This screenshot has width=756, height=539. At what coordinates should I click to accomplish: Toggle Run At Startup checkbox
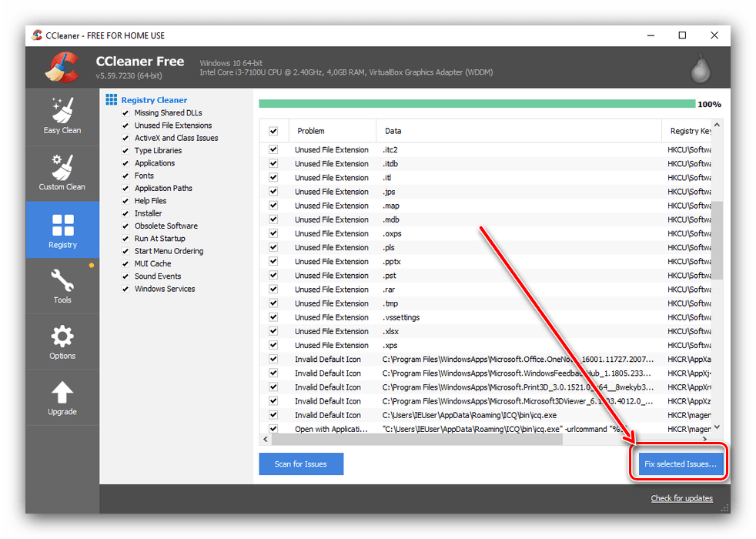(125, 238)
